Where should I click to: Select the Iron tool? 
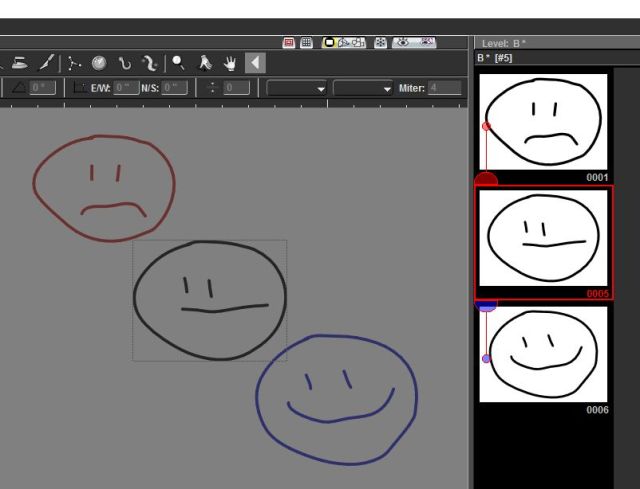click(x=19, y=63)
